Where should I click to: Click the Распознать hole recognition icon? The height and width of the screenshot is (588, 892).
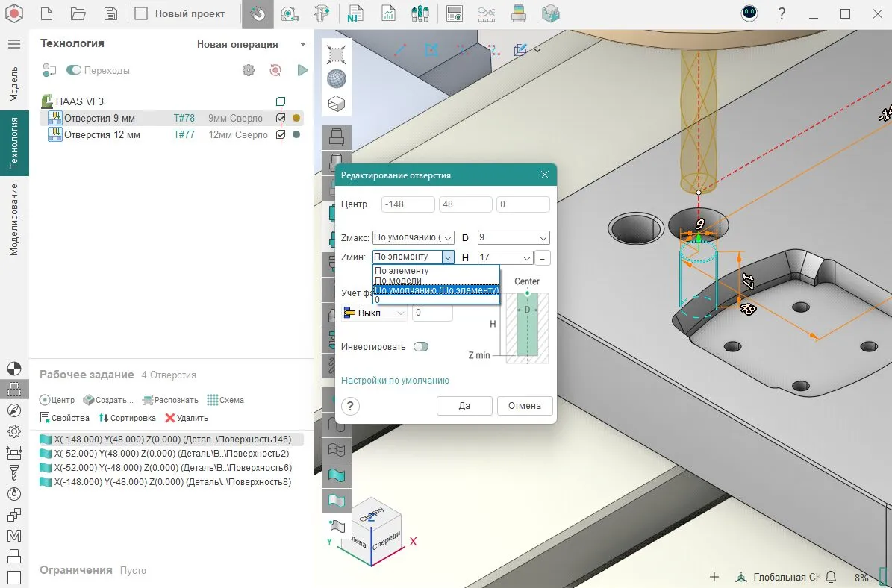[x=148, y=400]
